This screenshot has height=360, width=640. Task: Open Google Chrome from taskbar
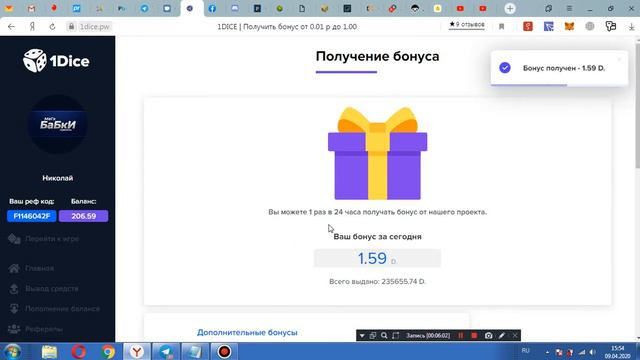(x=108, y=351)
